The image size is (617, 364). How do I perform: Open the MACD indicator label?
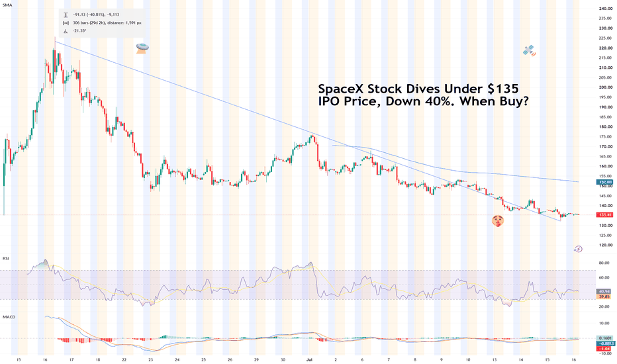tap(9, 317)
